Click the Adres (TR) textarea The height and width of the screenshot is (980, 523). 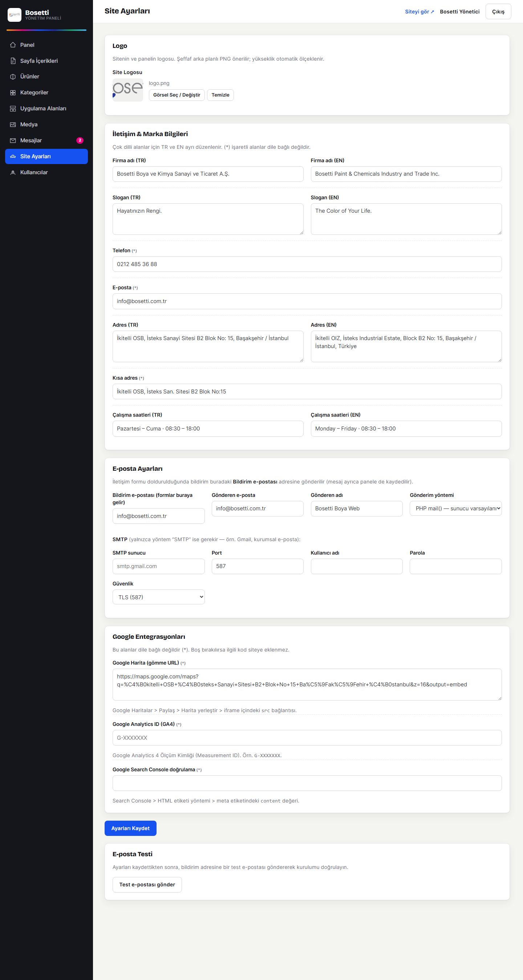point(208,347)
